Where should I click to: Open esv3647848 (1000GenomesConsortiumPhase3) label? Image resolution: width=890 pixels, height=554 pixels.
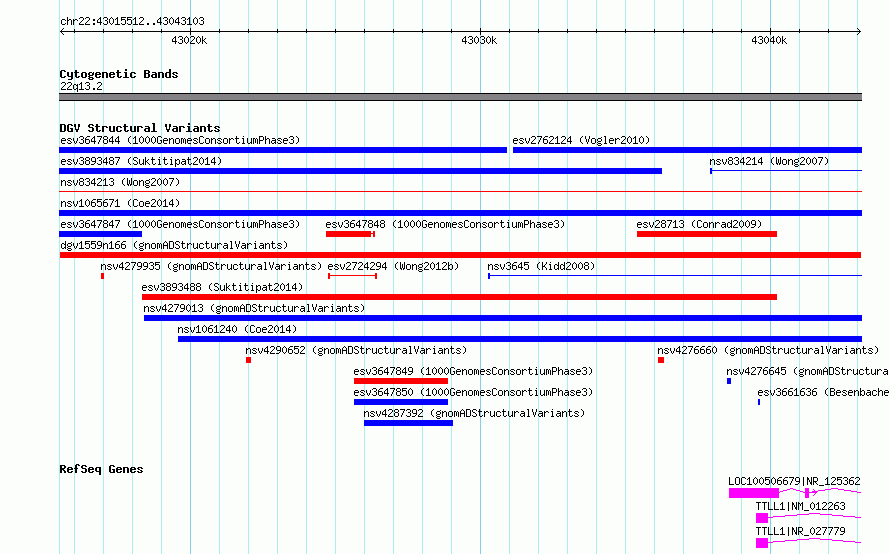point(445,224)
